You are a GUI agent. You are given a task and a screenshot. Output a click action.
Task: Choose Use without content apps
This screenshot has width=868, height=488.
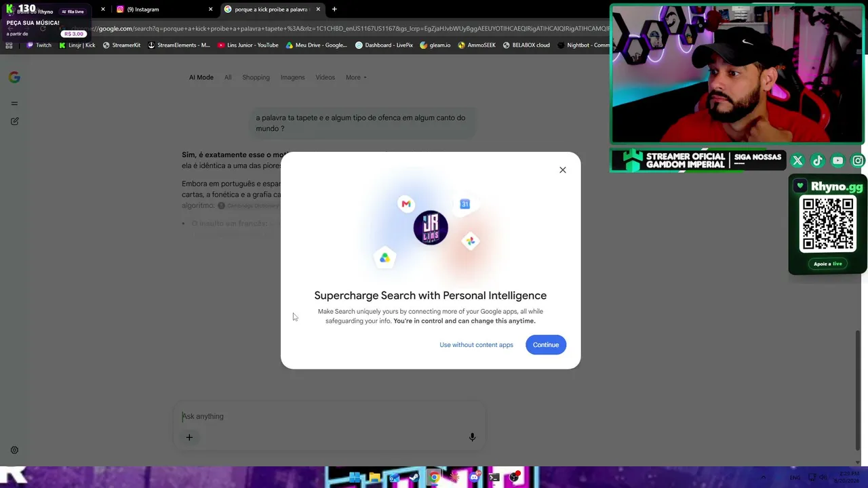tap(476, 345)
